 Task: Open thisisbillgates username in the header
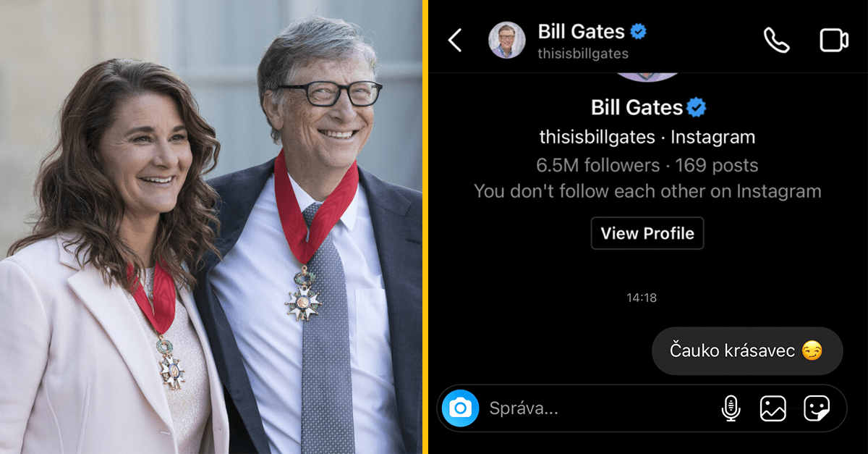(x=583, y=54)
